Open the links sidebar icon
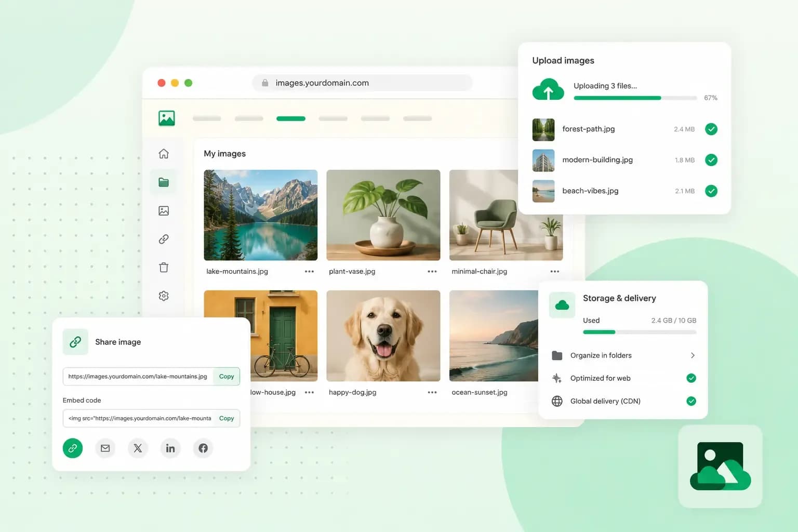798x532 pixels. click(x=164, y=239)
